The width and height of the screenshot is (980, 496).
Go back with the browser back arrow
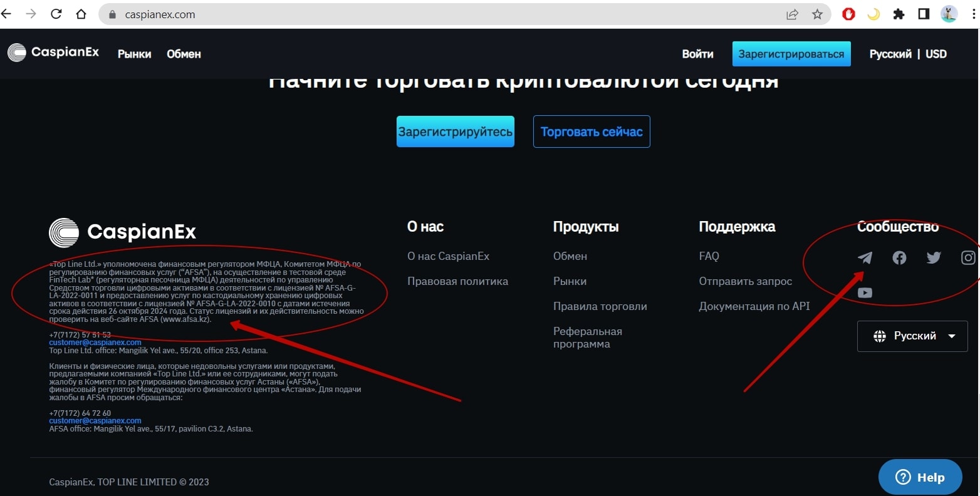coord(7,14)
